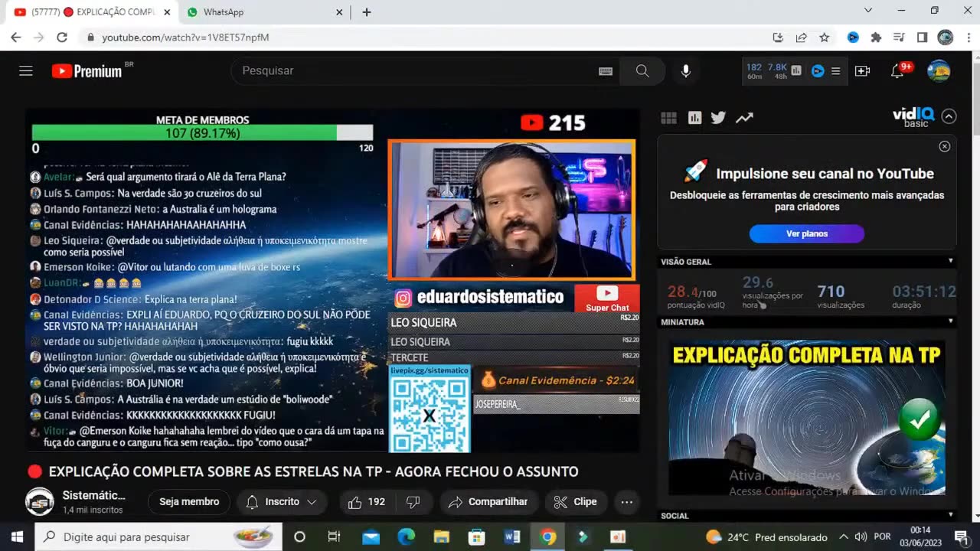Open Chrome tab search dropdown arrow
This screenshot has width=980, height=551.
pyautogui.click(x=868, y=11)
